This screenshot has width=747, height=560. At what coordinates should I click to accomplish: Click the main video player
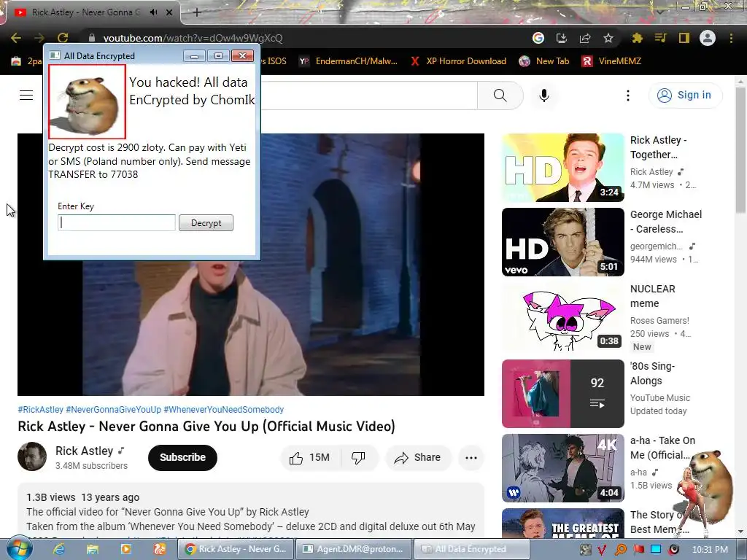coord(251,264)
